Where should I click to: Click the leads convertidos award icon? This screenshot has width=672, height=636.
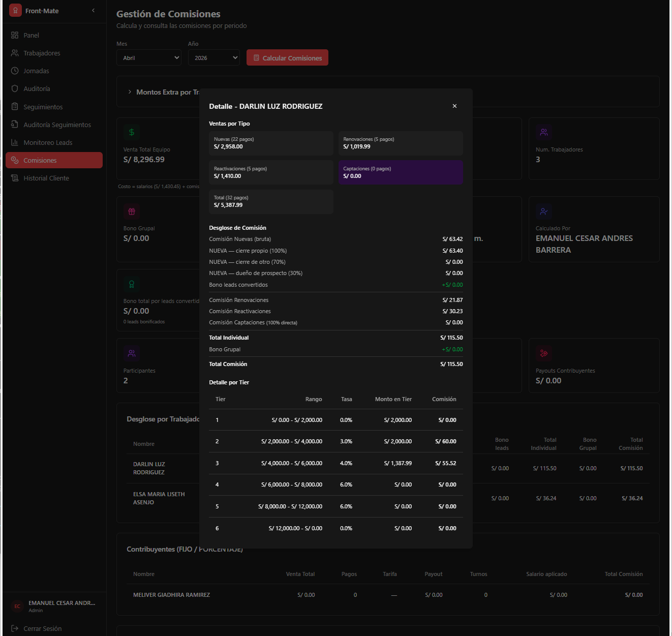132,284
